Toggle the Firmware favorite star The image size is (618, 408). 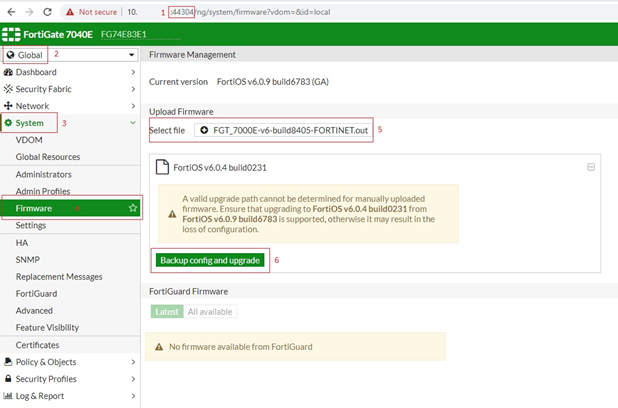pyautogui.click(x=133, y=208)
